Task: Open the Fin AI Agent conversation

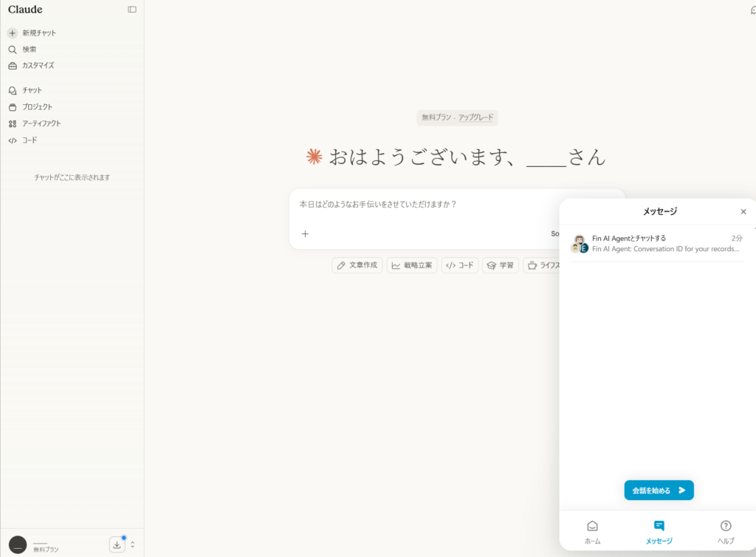Action: tap(657, 244)
